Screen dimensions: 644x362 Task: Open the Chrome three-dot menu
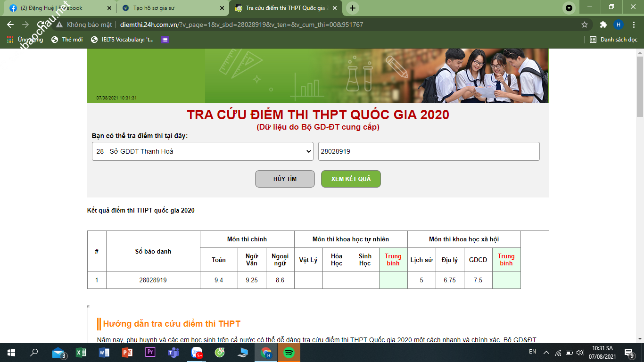(x=634, y=25)
